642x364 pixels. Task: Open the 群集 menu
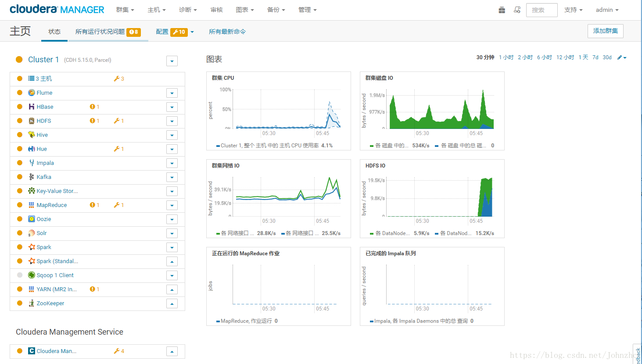(125, 10)
